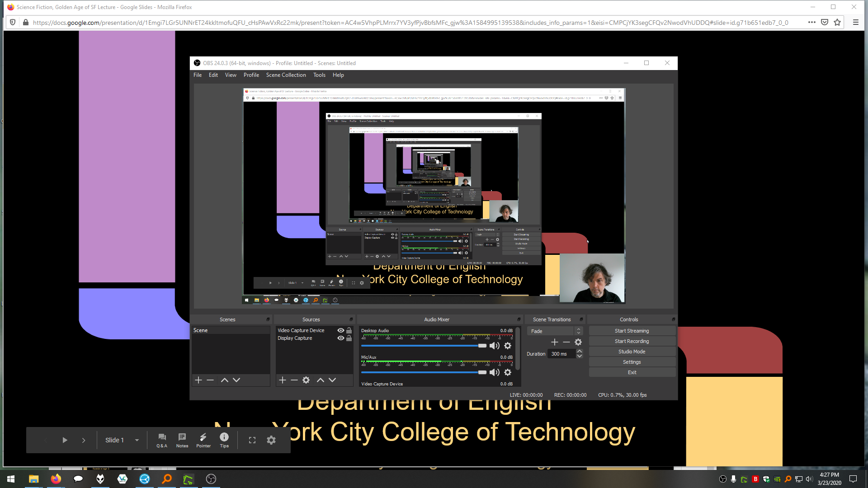Enter fullscreen from the presenter toolbar
Image resolution: width=868 pixels, height=488 pixels.
click(x=252, y=440)
